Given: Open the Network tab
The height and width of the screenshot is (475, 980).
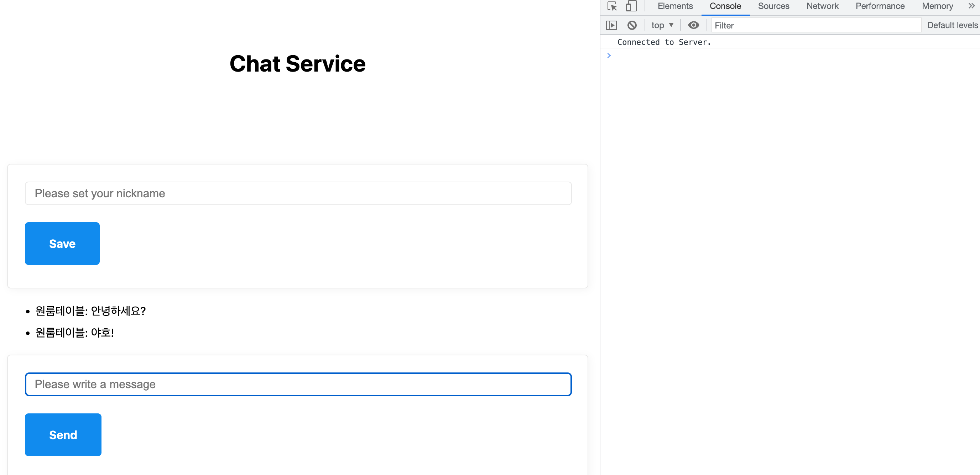Looking at the screenshot, I should click(822, 6).
